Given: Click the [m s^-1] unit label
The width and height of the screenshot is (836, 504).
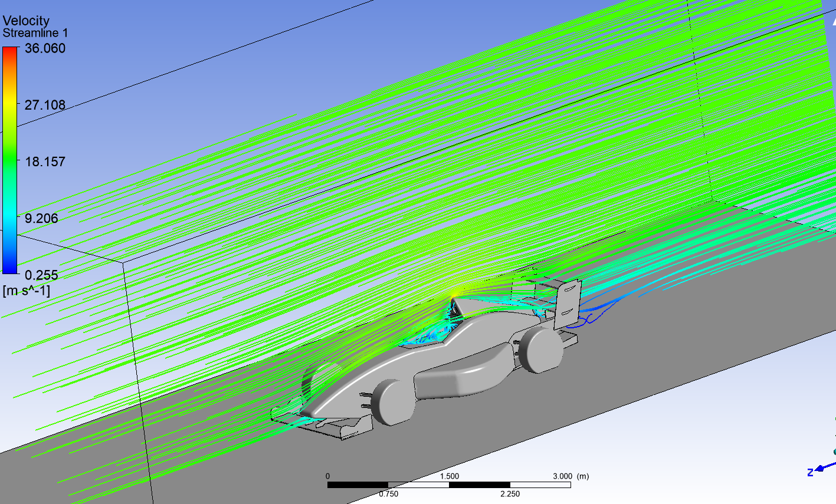Looking at the screenshot, I should (x=27, y=290).
